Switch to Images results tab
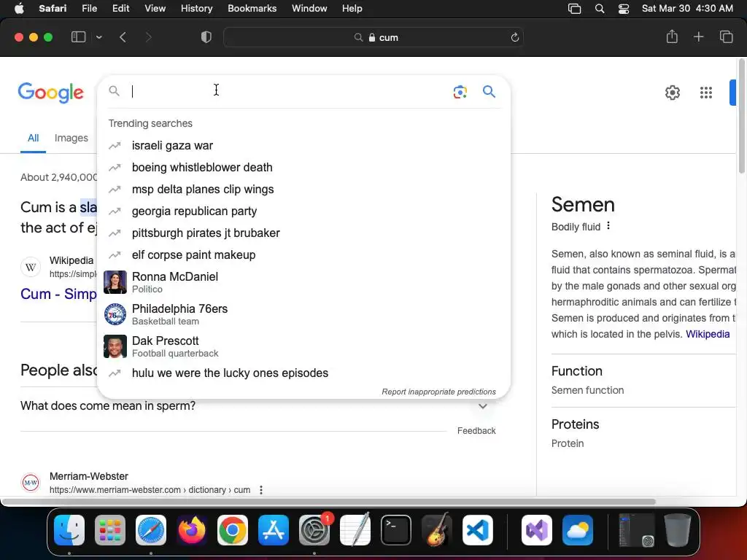Viewport: 747px width, 560px height. pos(71,138)
